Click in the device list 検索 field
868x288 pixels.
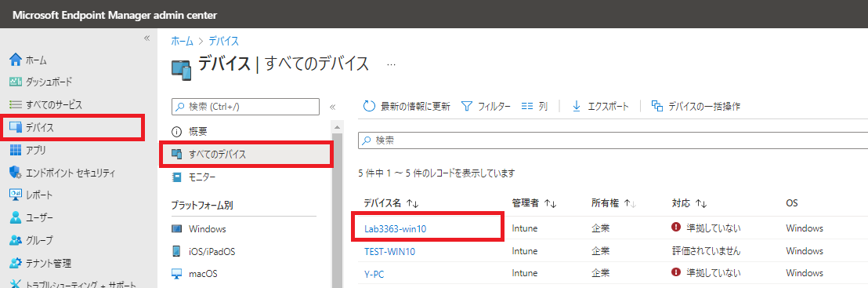[x=613, y=140]
